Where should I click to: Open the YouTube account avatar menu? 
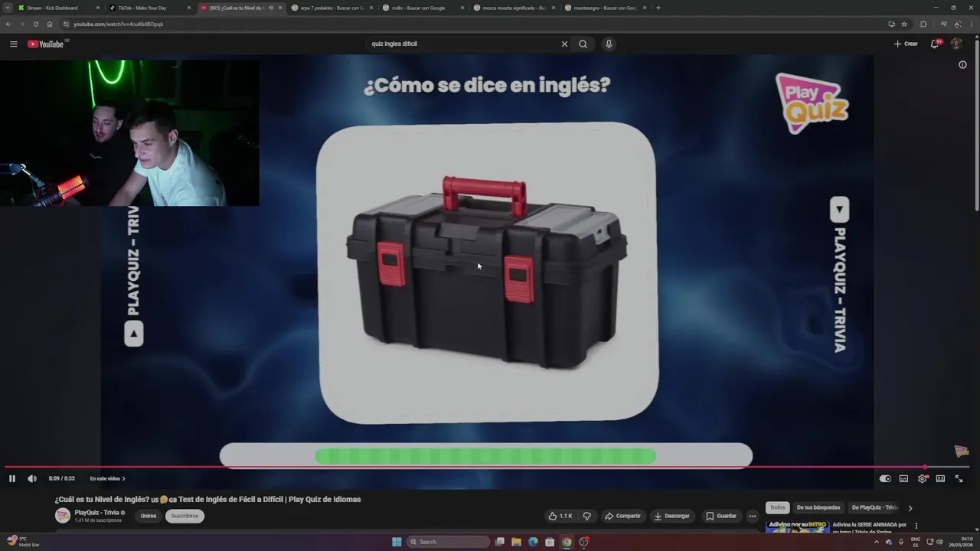point(955,44)
